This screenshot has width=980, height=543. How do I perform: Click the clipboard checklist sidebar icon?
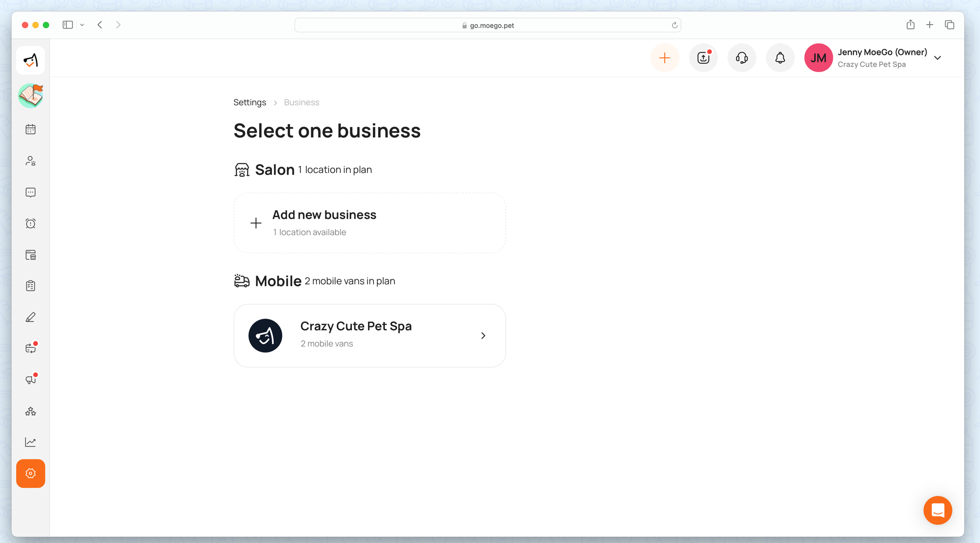[x=30, y=286]
